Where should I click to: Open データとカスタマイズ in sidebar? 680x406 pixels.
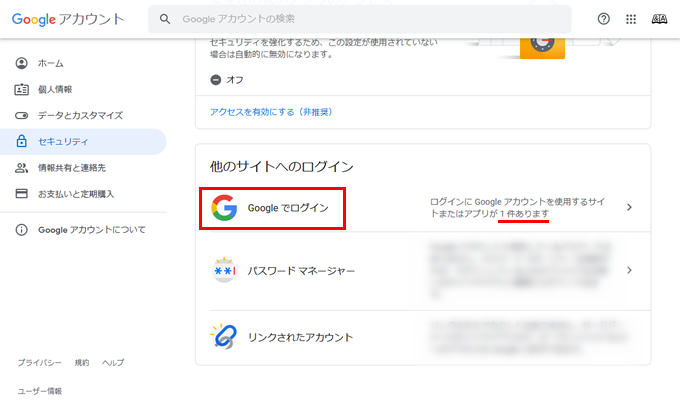[83, 115]
